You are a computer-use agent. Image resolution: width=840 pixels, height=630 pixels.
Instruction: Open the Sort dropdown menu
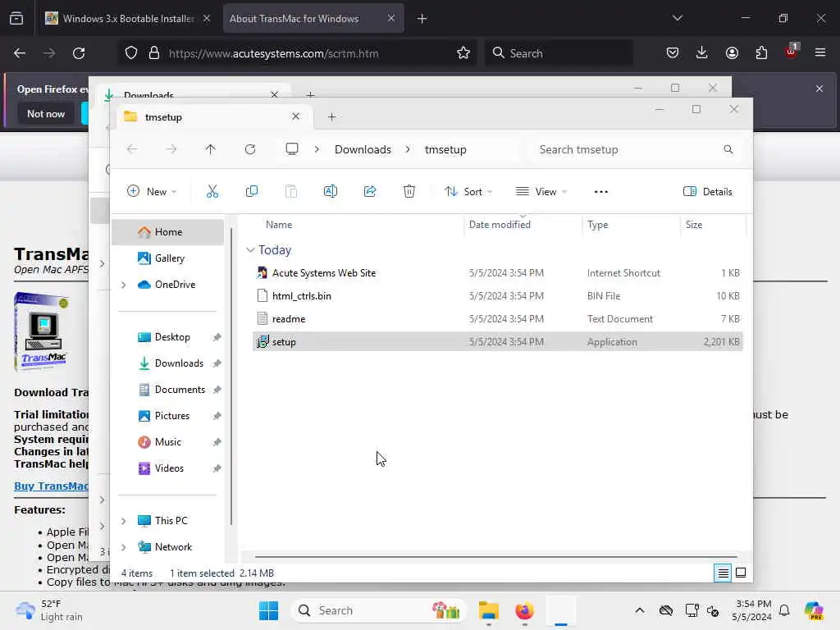468,191
